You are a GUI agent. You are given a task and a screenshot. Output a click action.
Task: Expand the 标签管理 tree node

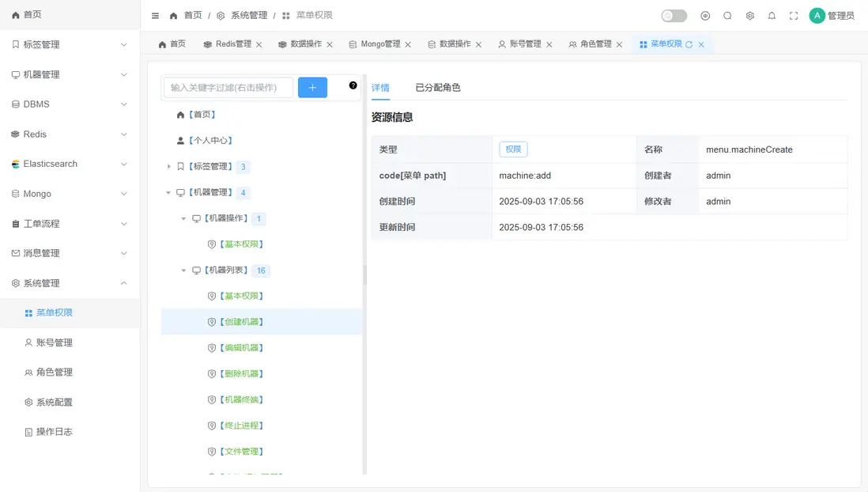point(168,167)
